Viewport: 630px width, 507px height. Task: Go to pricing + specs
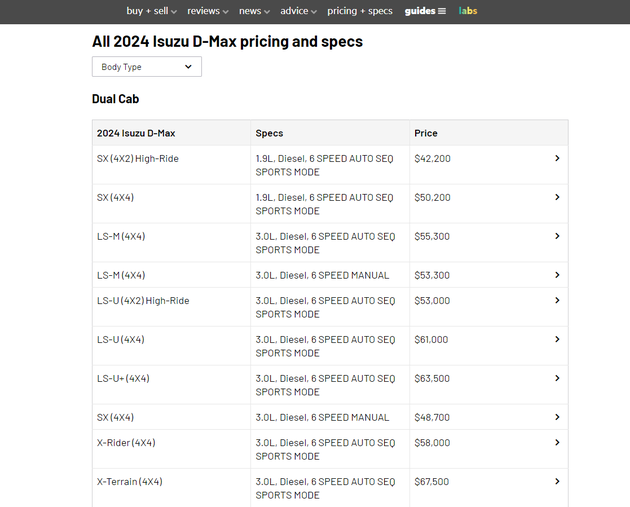(360, 11)
